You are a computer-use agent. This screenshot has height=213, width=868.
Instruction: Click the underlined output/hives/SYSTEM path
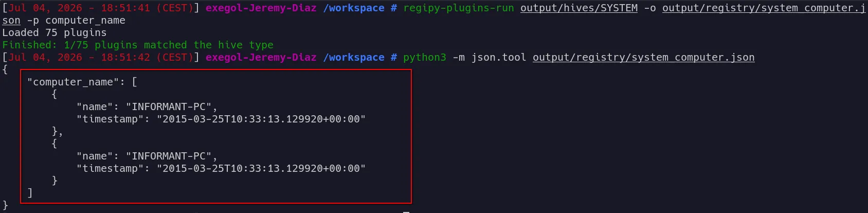[579, 8]
